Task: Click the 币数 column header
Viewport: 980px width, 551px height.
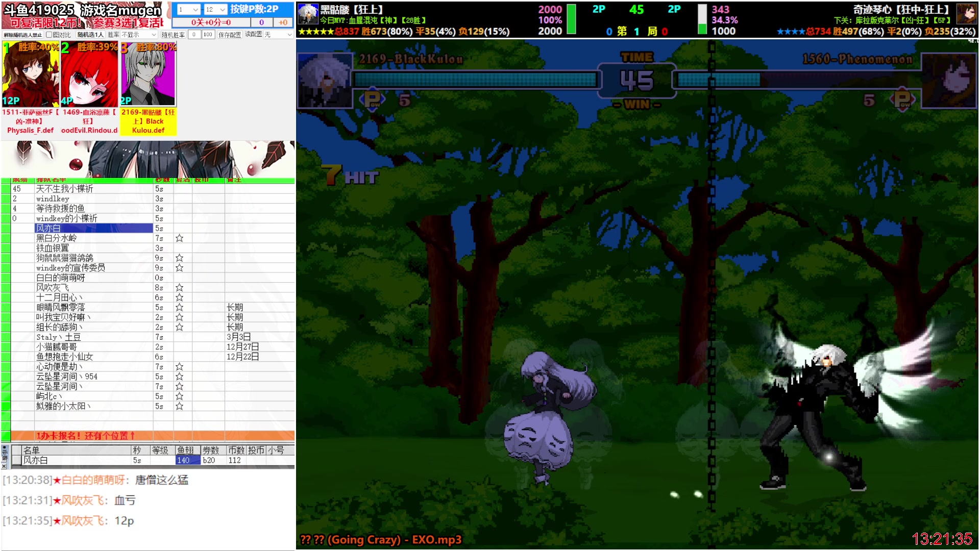Action: [x=236, y=450]
